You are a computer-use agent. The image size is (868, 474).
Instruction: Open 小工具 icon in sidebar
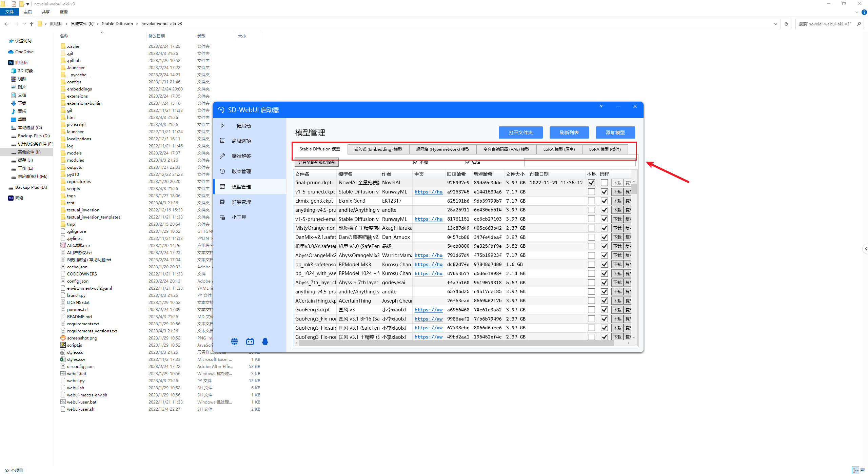point(222,217)
